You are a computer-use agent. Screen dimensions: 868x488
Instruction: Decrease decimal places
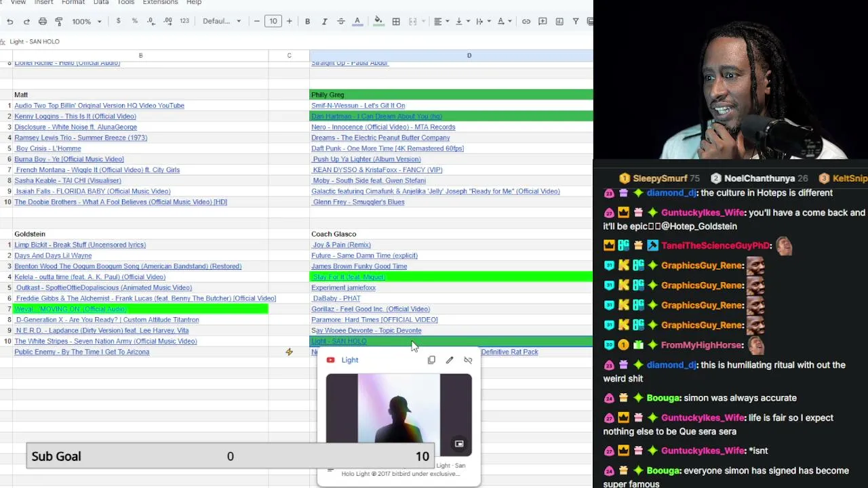point(151,22)
